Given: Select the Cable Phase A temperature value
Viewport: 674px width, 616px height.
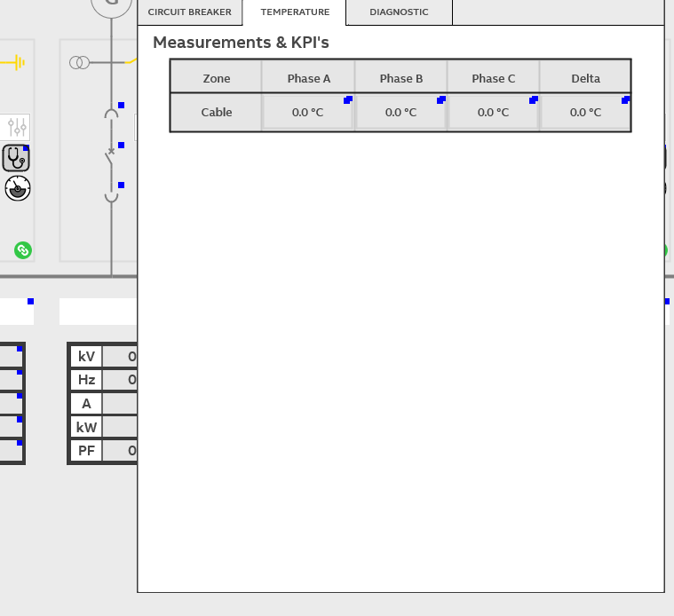Looking at the screenshot, I should point(308,113).
